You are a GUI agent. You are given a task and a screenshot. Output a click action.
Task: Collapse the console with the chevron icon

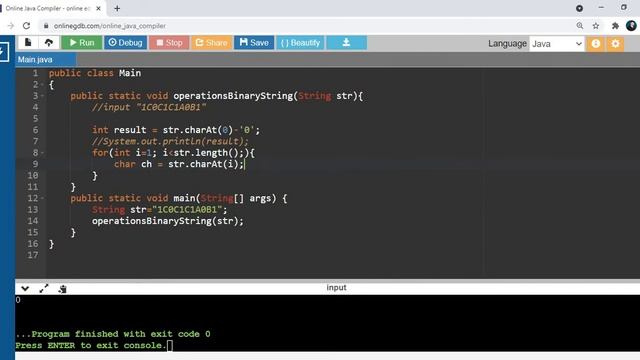[25, 289]
